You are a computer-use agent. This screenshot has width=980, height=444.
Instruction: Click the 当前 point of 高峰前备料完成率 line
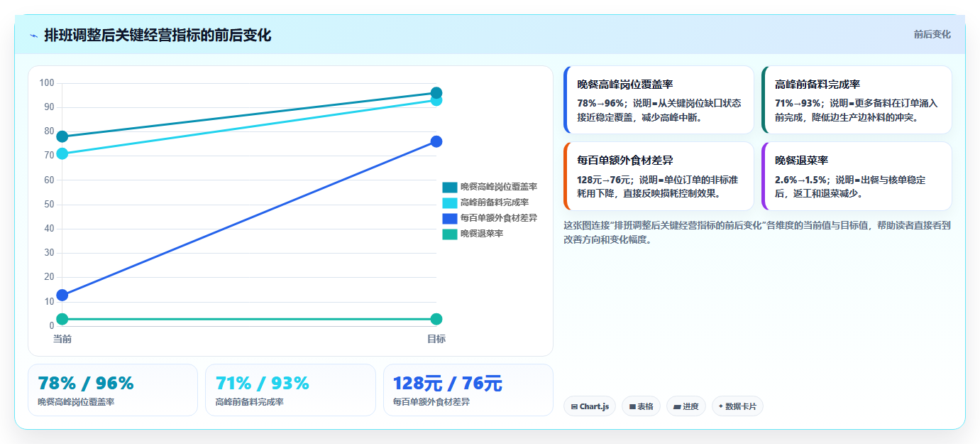(62, 153)
